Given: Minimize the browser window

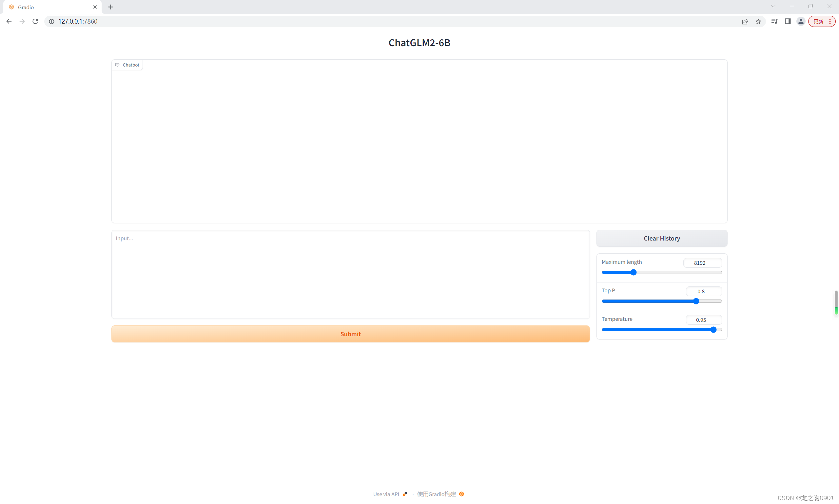Looking at the screenshot, I should 792,6.
